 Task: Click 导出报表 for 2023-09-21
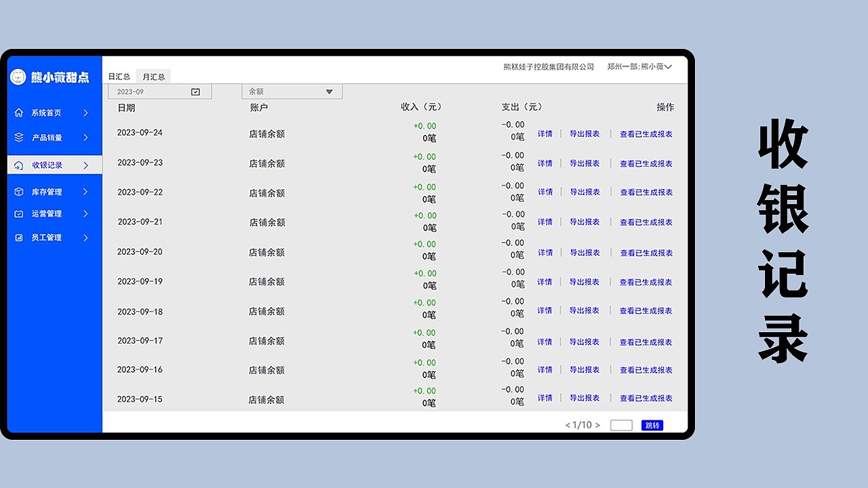[585, 222]
